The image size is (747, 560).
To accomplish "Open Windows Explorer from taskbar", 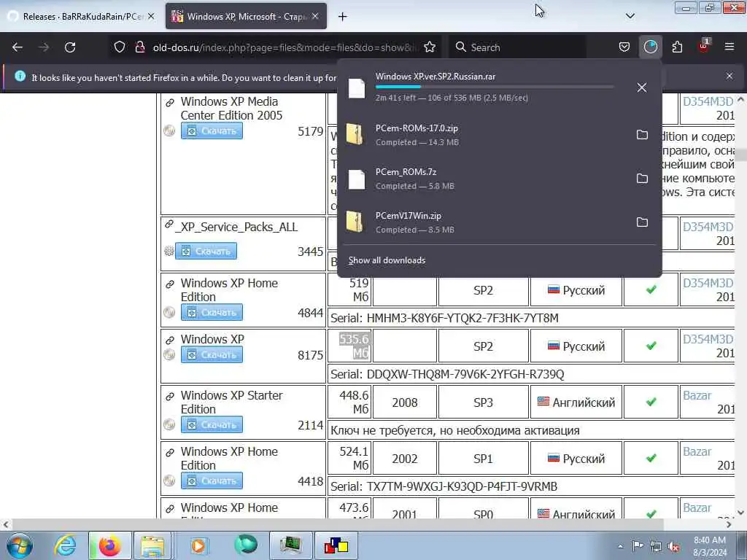I will click(x=152, y=545).
